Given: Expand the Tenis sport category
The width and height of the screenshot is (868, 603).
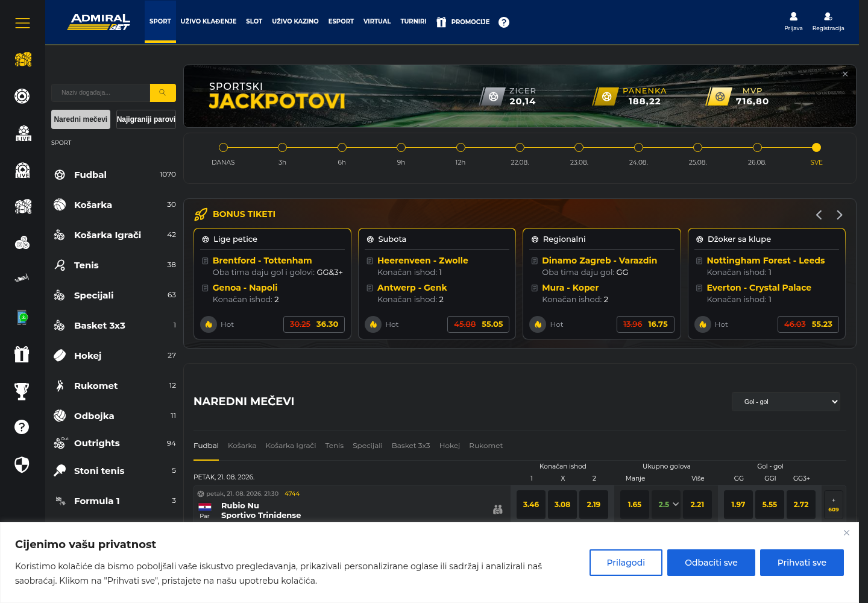Looking at the screenshot, I should (114, 265).
